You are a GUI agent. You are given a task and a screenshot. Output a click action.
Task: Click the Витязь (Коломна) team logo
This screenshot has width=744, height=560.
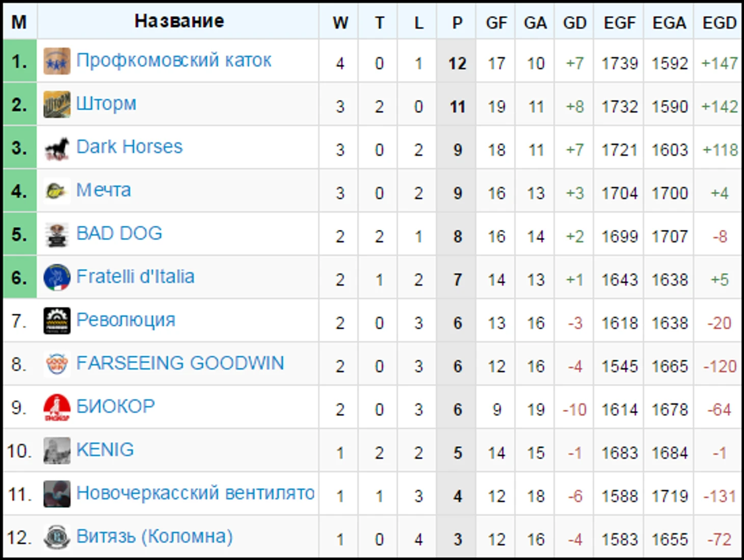tap(57, 538)
